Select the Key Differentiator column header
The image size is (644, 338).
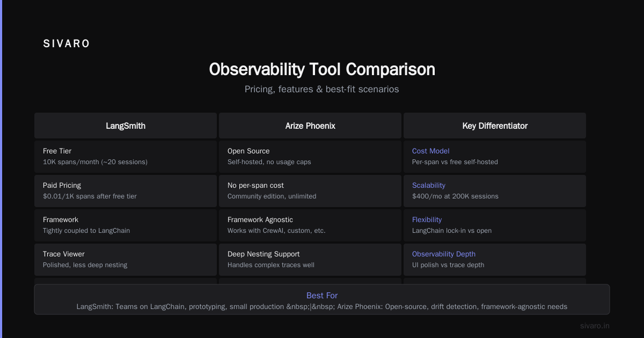(x=495, y=126)
